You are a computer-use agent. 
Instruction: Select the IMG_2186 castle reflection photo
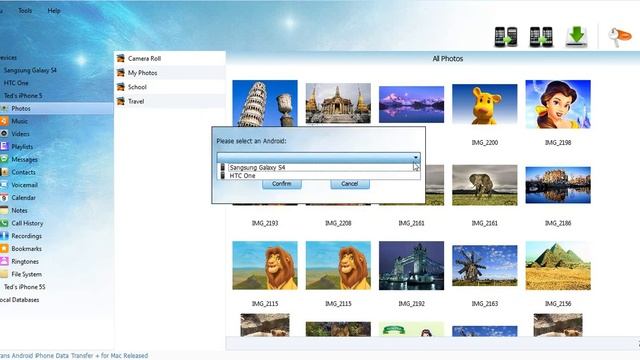pyautogui.click(x=558, y=185)
